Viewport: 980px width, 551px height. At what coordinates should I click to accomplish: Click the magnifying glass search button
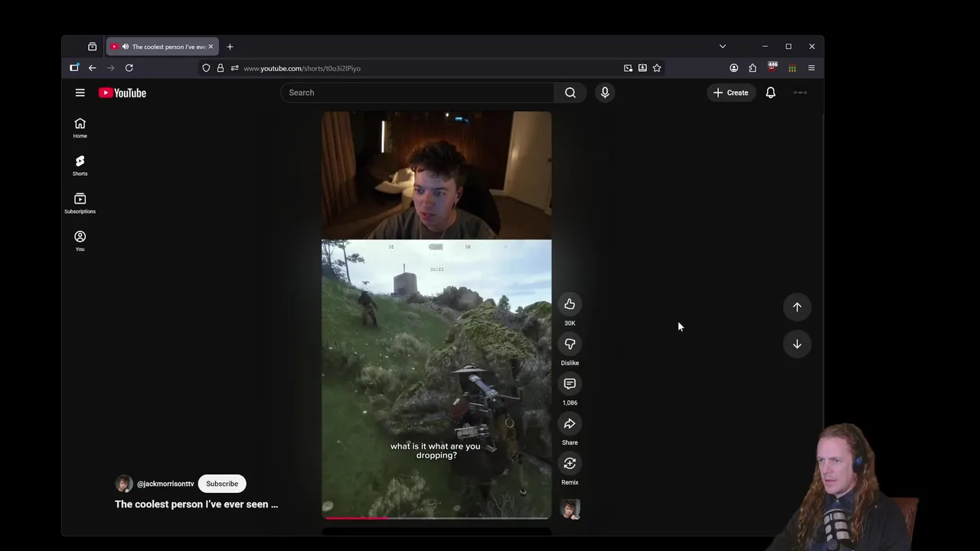pos(570,93)
